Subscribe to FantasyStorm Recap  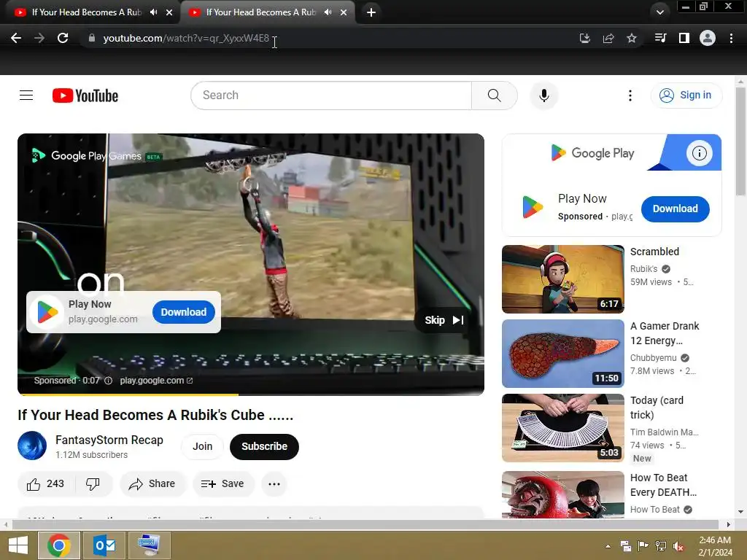264,446
